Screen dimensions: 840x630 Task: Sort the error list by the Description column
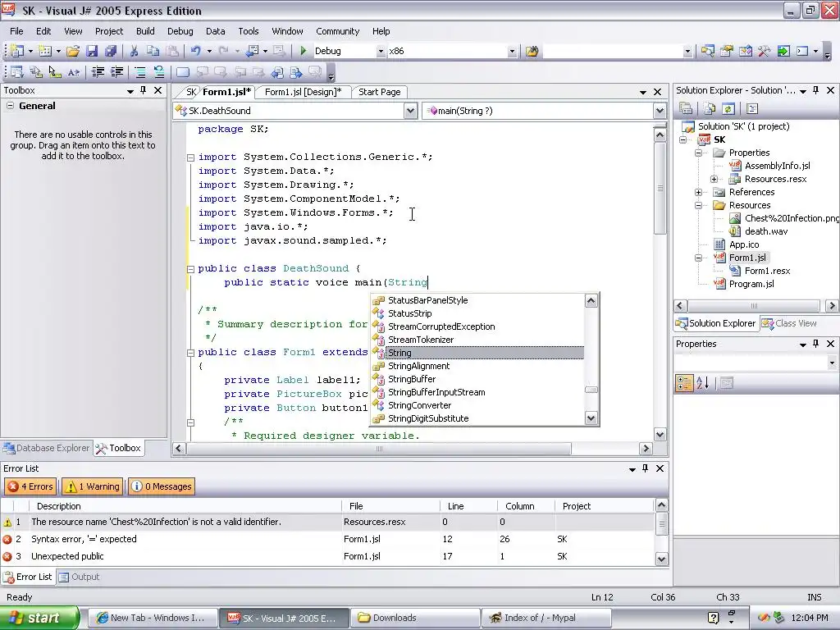(x=185, y=506)
